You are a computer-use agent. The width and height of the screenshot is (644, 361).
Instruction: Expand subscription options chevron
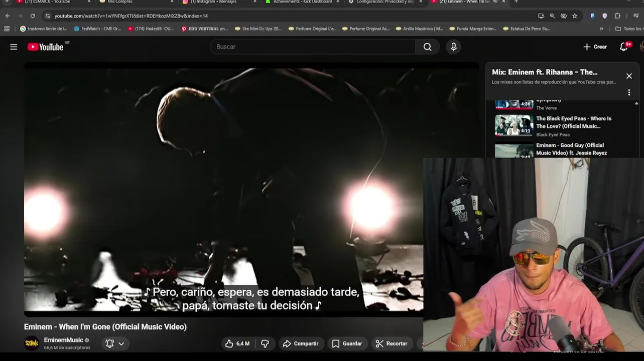point(121,344)
